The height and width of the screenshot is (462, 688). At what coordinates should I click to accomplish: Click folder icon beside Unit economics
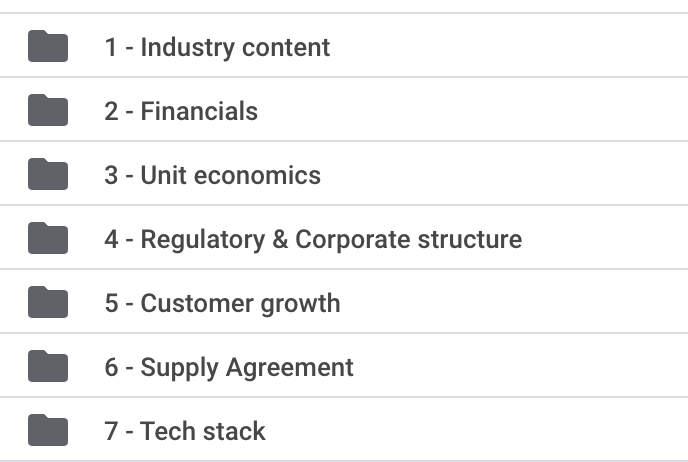(x=48, y=174)
